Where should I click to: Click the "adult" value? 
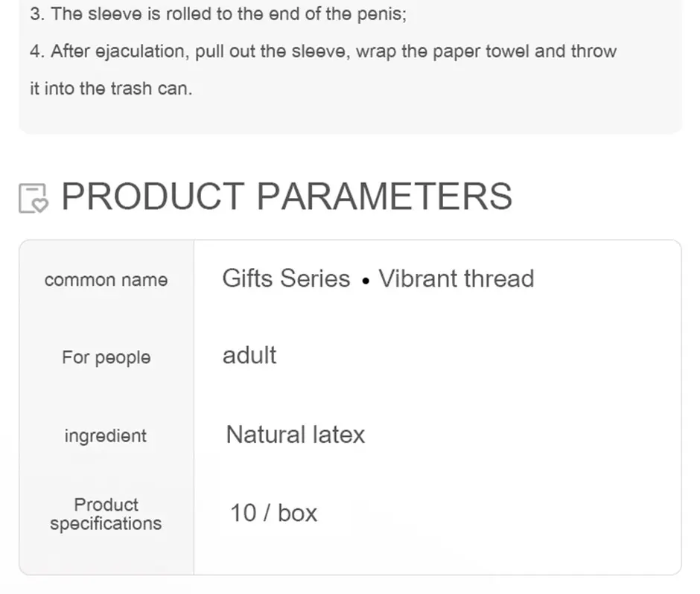coord(249,355)
